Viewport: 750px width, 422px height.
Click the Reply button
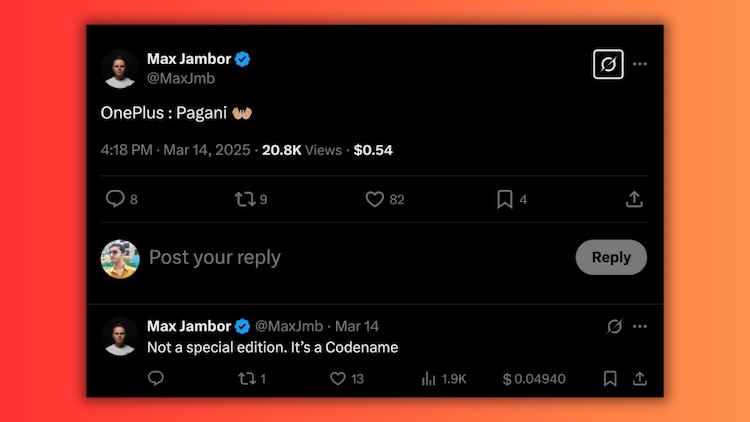click(611, 257)
